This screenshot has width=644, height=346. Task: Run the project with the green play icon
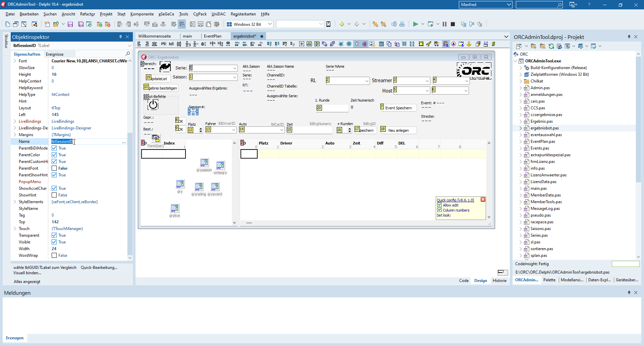(x=415, y=24)
